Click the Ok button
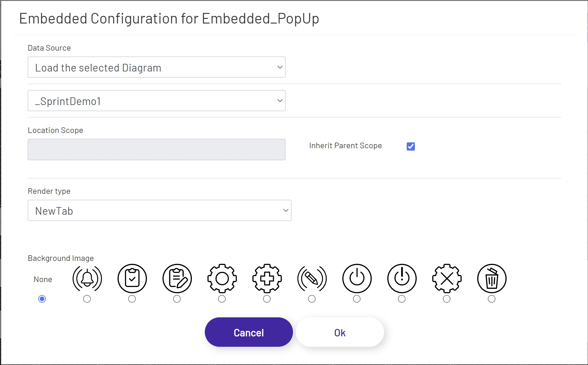 point(339,332)
